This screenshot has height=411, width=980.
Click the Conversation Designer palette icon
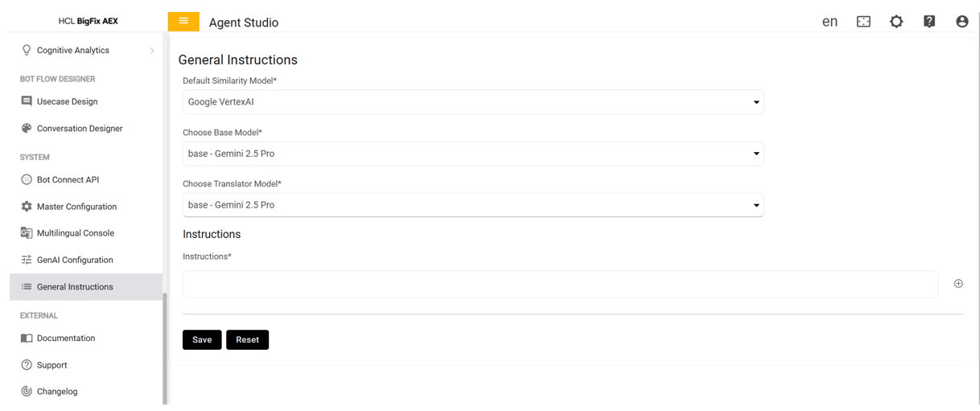click(27, 128)
